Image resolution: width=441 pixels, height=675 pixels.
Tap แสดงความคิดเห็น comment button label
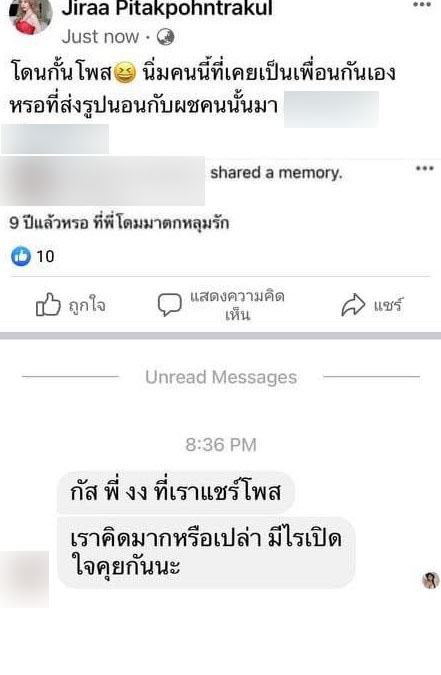[x=237, y=306]
